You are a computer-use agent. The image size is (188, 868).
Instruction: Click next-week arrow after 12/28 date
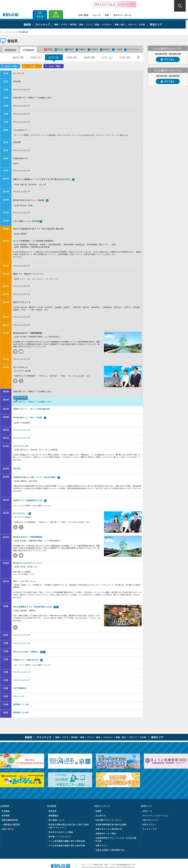pos(138,57)
